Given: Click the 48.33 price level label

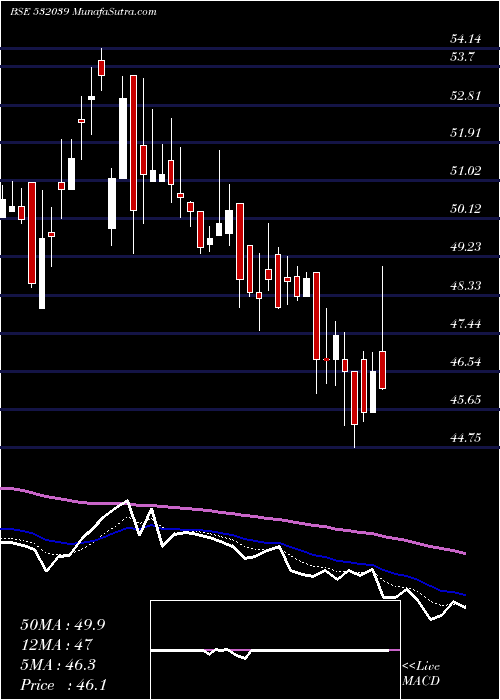Looking at the screenshot, I should click(466, 286).
